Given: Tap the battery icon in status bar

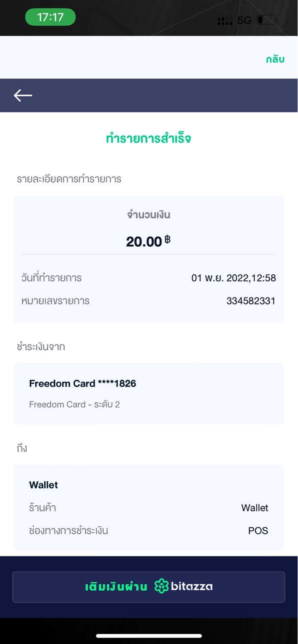Looking at the screenshot, I should coord(266,20).
